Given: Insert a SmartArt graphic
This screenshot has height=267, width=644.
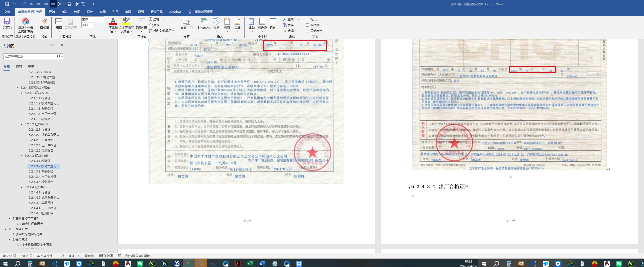Looking at the screenshot, I should point(204,24).
